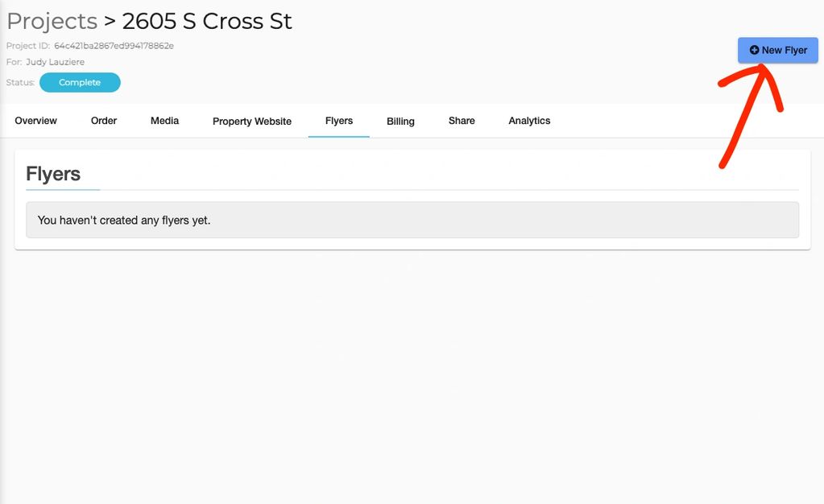This screenshot has width=824, height=504.
Task: Click the 2605 S Cross St title
Action: [x=207, y=21]
